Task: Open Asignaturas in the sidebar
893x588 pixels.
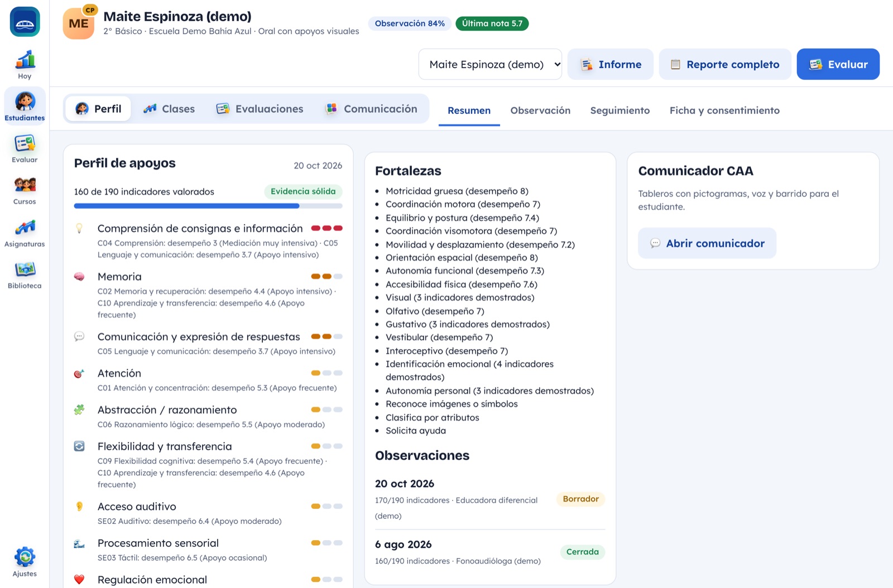Action: [x=25, y=233]
